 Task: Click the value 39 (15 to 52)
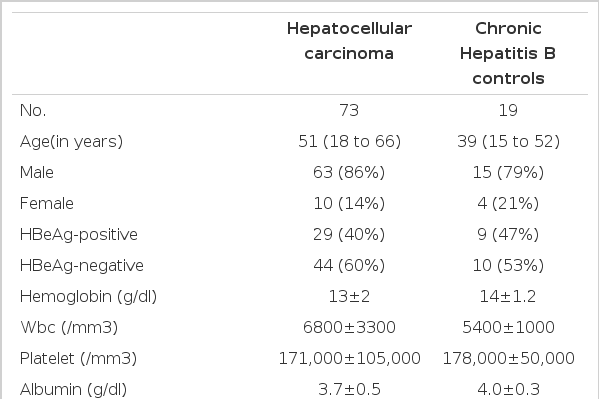click(x=508, y=141)
